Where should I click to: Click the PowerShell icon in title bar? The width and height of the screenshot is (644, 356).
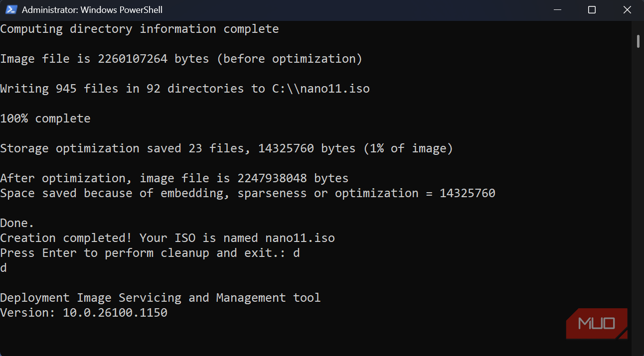(11, 9)
